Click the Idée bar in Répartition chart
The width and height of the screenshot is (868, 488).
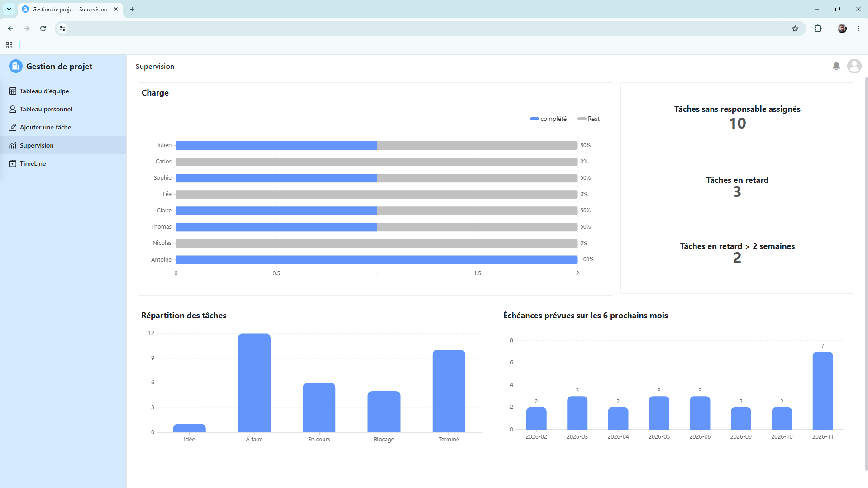coord(189,428)
